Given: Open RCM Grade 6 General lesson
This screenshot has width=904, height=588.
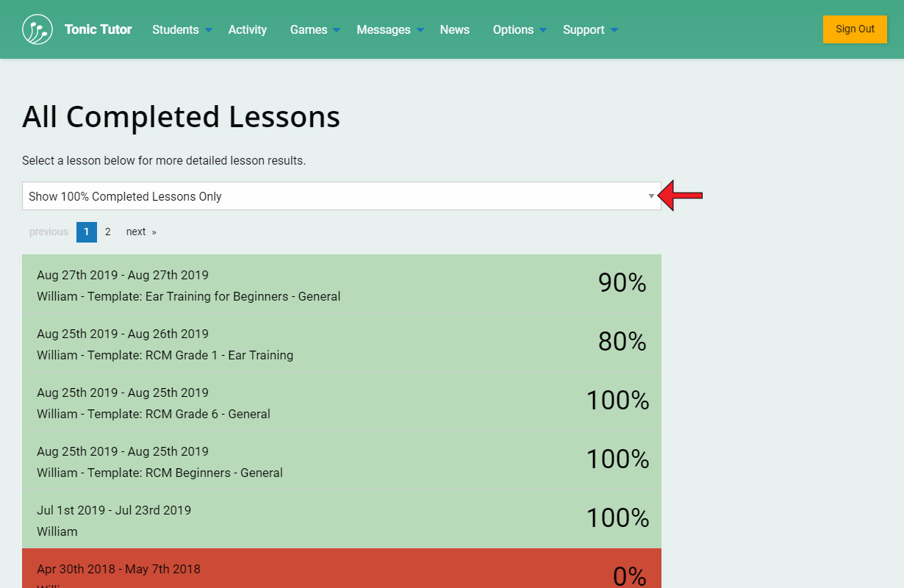Looking at the screenshot, I should point(341,403).
